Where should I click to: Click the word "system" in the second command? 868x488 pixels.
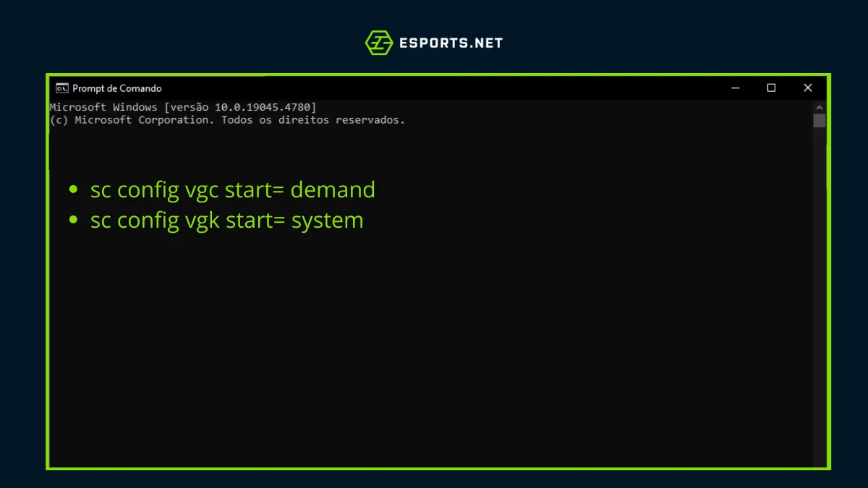[327, 221]
